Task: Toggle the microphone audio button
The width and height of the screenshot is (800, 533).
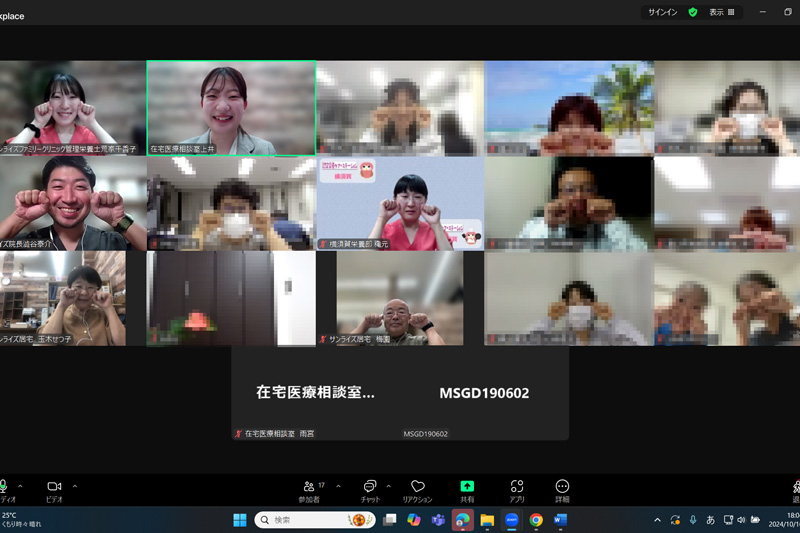Action: click(x=4, y=487)
